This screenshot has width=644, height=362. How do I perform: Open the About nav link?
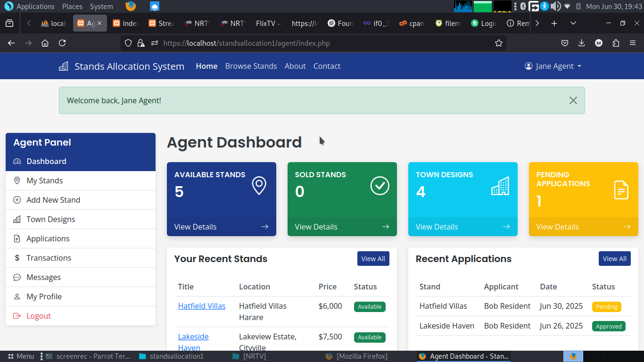(295, 66)
